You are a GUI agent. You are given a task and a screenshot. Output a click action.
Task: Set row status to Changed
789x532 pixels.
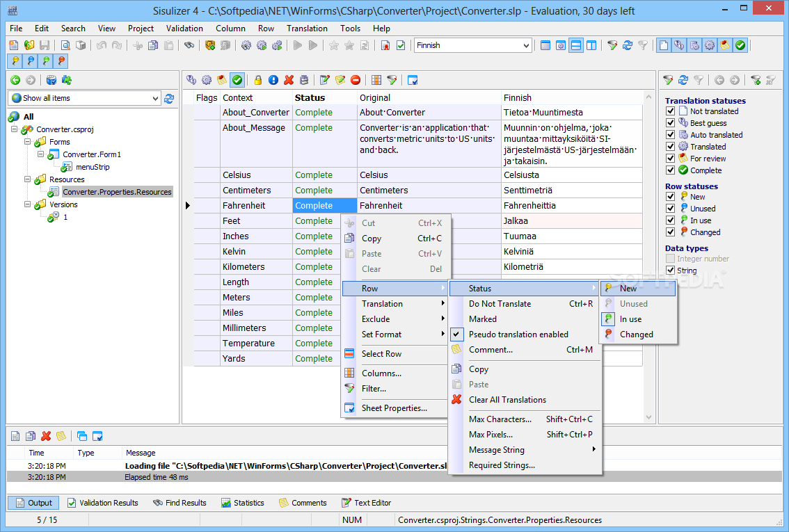[x=638, y=334]
